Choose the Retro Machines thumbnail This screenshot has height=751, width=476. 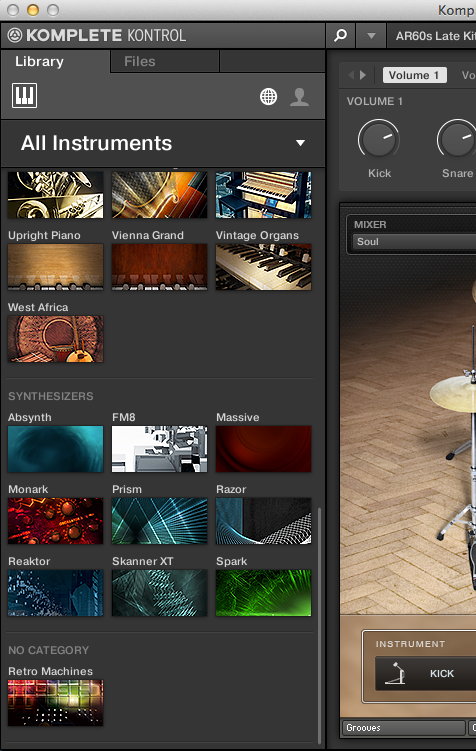click(56, 703)
